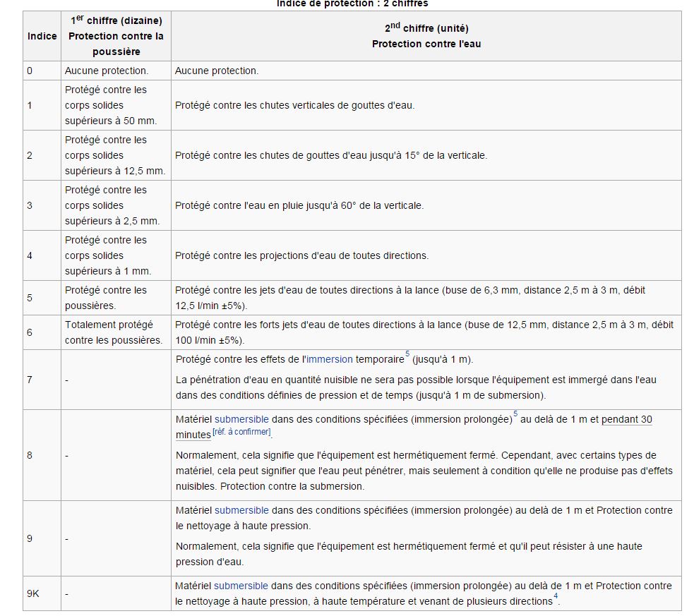
Task: Click the 'chutes verticales de gouttes d'eau' cell
Action: tap(294, 105)
